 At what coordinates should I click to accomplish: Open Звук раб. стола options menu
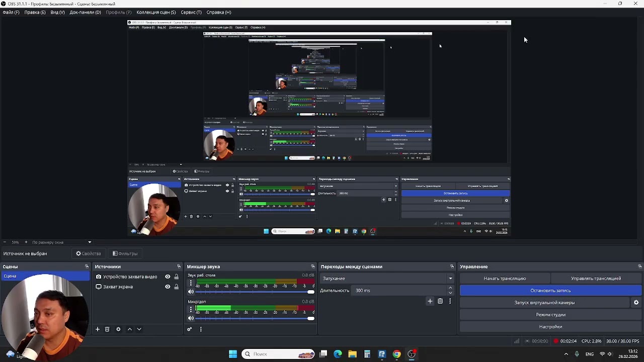coord(191,283)
